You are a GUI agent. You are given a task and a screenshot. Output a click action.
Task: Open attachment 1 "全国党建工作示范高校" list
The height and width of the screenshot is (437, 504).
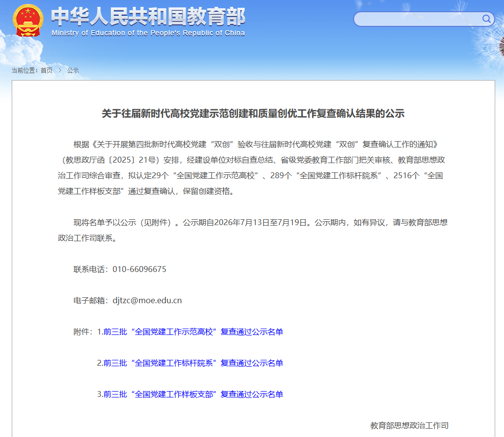coord(193,332)
